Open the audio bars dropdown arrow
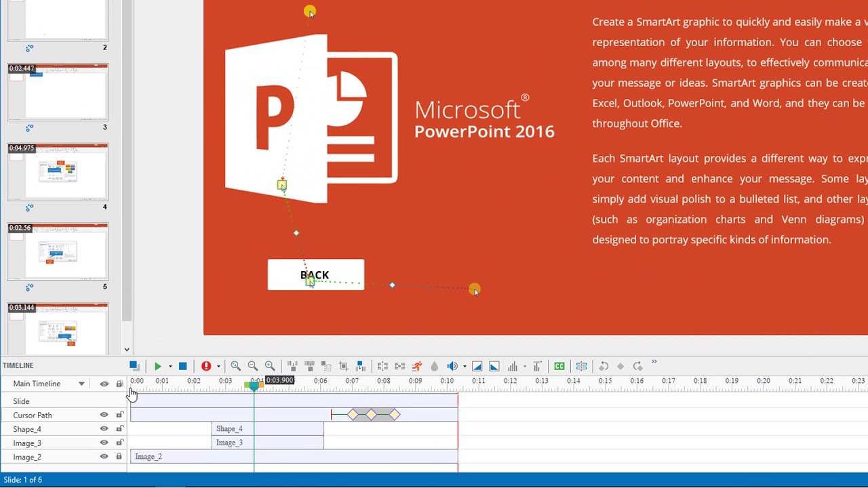The height and width of the screenshot is (488, 868). (524, 367)
